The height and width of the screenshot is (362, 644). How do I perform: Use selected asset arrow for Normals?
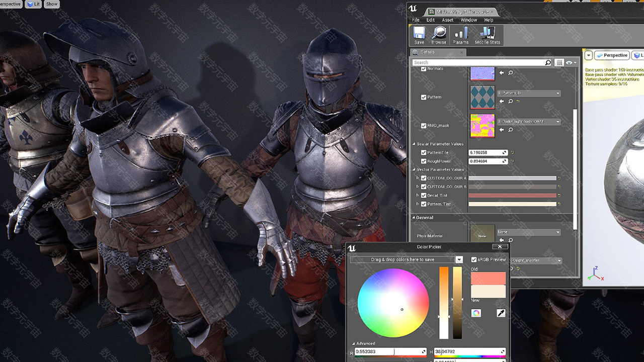[502, 73]
